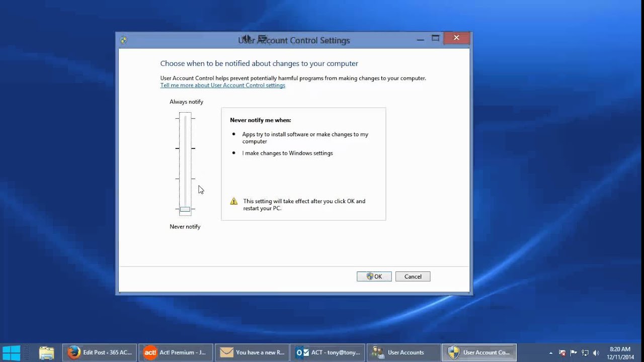The height and width of the screenshot is (362, 644).
Task: Click the tray icon with red X
Action: [562, 353]
